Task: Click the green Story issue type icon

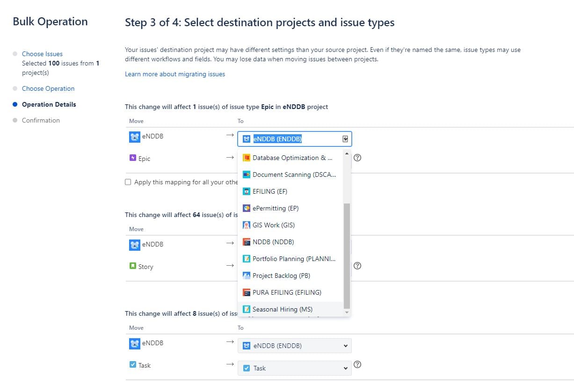Action: 133,266
